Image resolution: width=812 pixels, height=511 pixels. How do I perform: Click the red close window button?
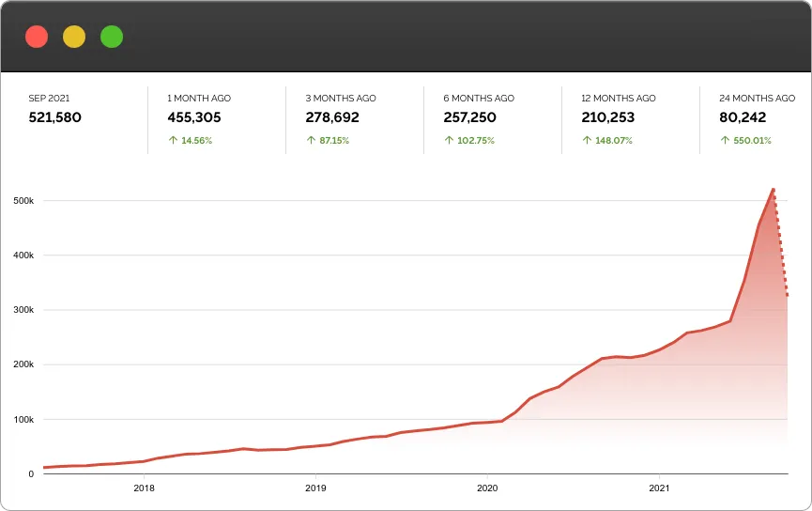[37, 37]
